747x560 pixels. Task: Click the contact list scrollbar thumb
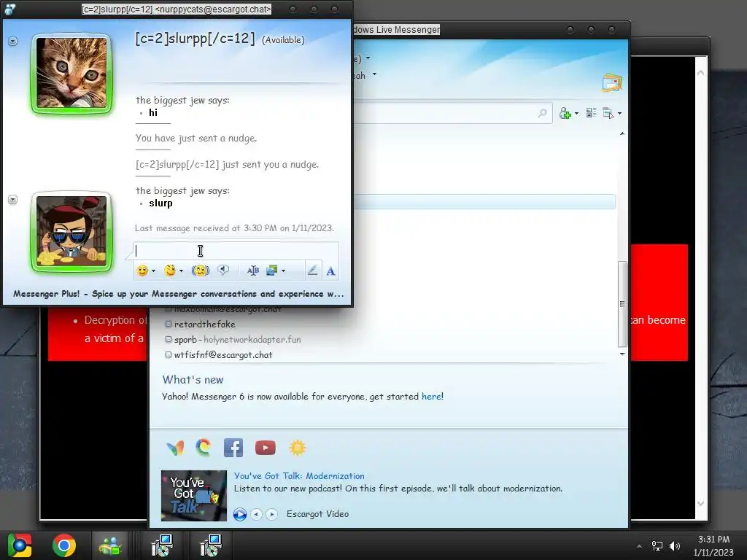click(x=622, y=304)
